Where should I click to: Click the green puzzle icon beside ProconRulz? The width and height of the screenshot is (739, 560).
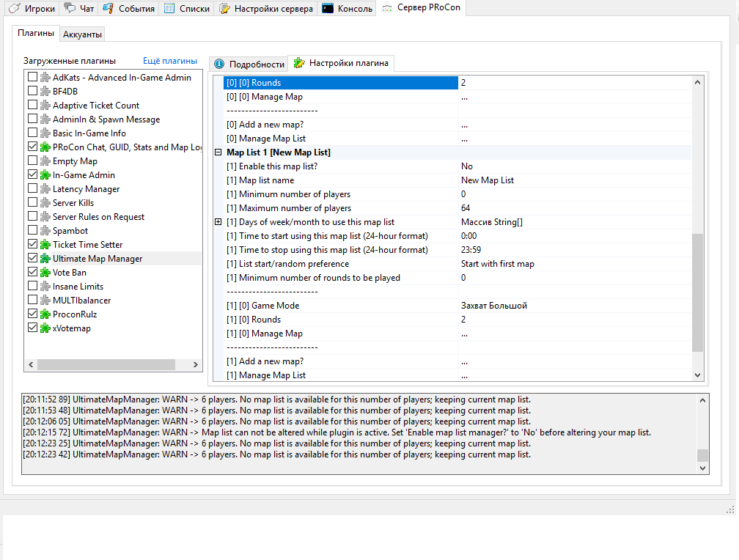45,314
